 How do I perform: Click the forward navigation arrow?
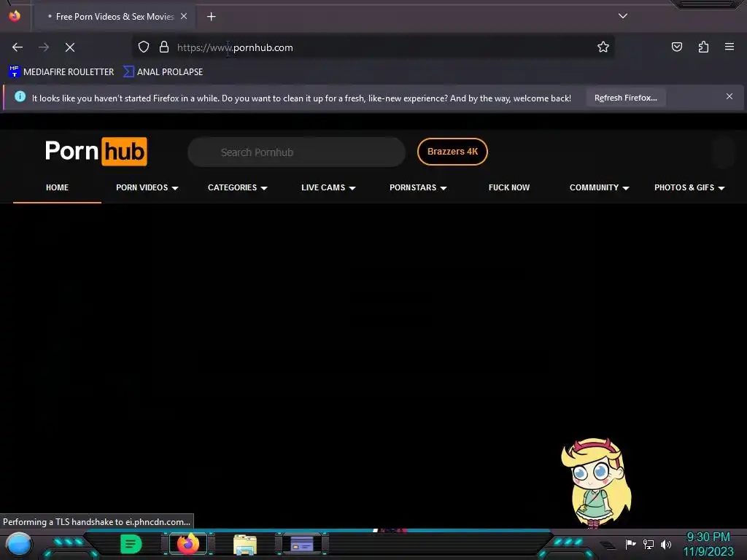pos(44,47)
